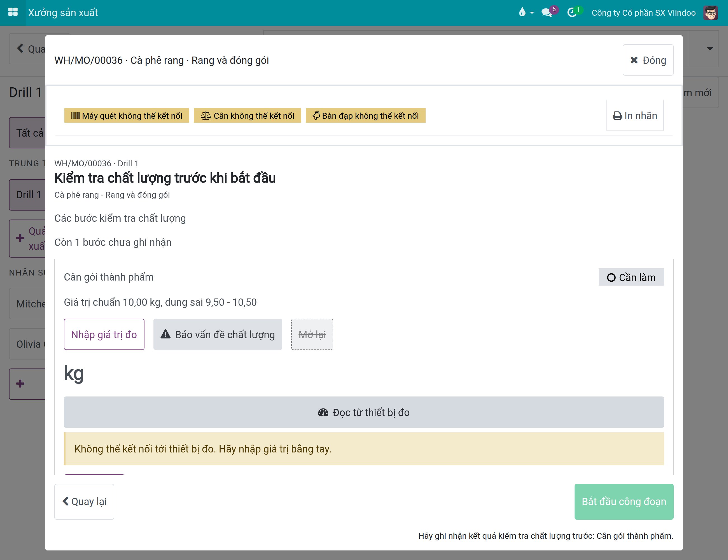
Task: Close the dialog with Đóng button
Action: click(x=648, y=60)
